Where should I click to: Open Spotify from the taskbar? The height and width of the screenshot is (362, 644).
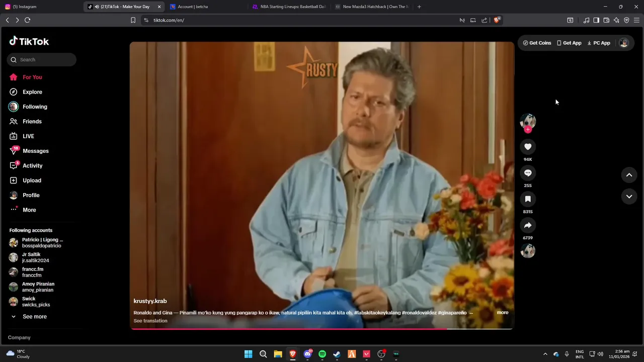point(322,354)
